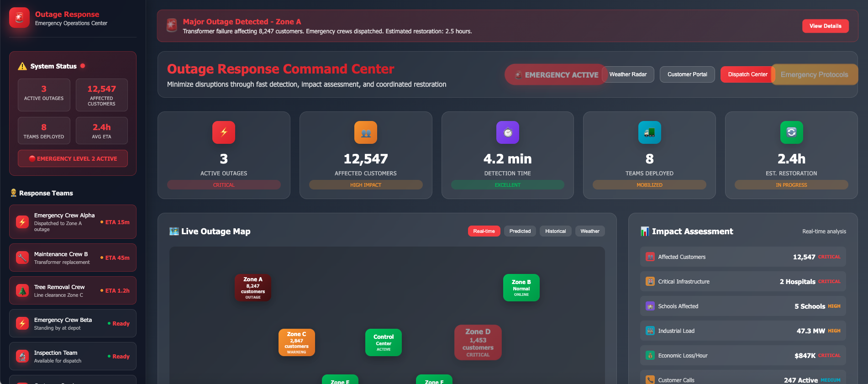Show the Historical map view

pyautogui.click(x=555, y=231)
